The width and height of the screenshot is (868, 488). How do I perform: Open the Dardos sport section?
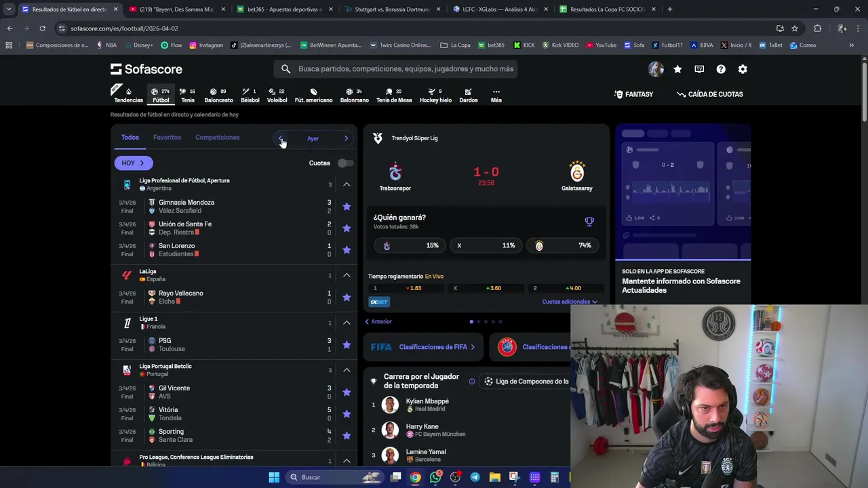click(x=468, y=95)
